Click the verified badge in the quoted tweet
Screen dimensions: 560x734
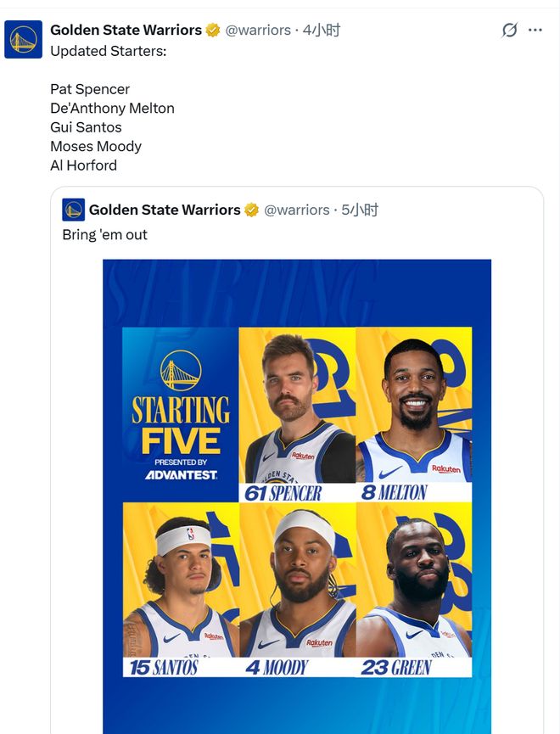pyautogui.click(x=252, y=210)
